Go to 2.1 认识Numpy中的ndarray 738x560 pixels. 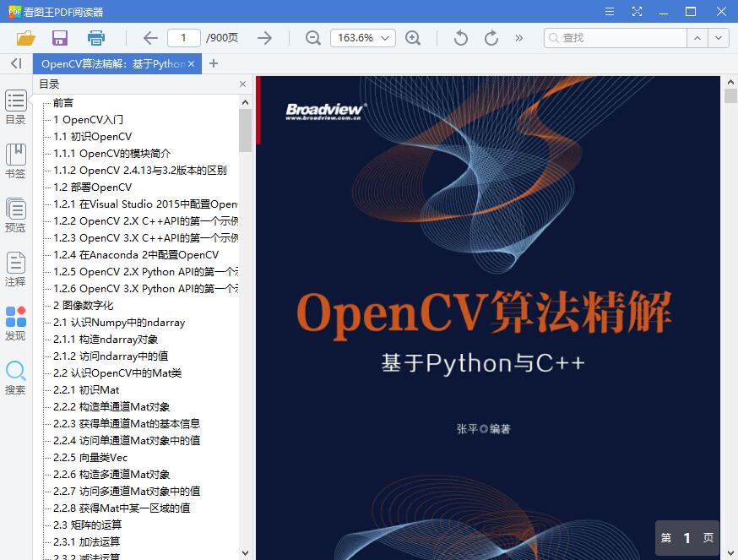119,323
